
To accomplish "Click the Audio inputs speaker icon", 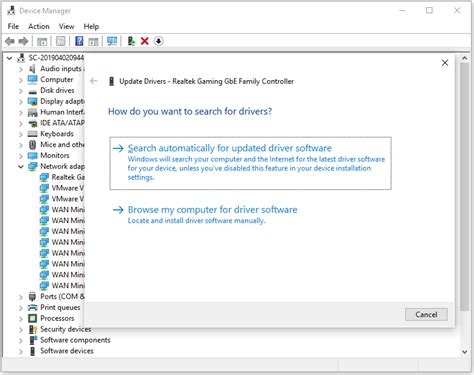I will pyautogui.click(x=32, y=69).
